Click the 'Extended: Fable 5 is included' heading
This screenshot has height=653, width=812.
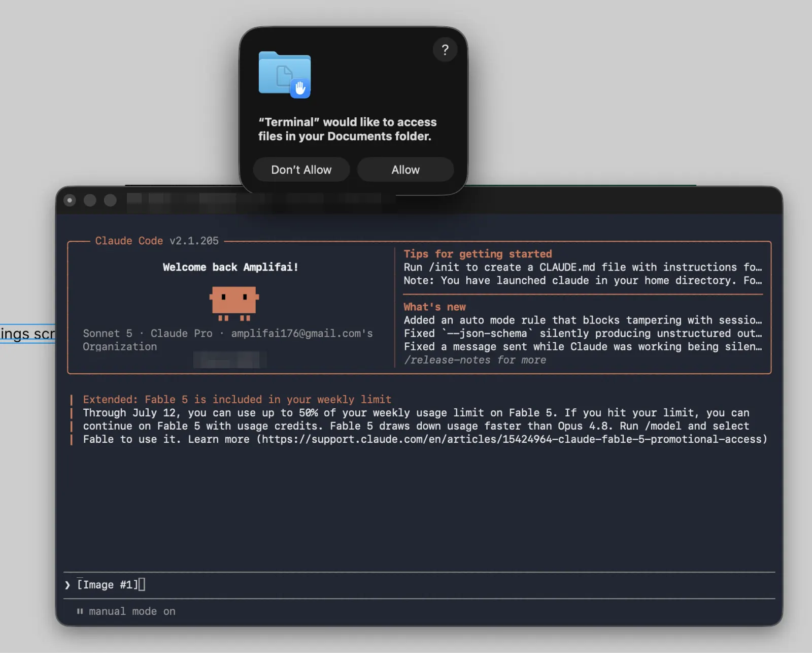[237, 400]
